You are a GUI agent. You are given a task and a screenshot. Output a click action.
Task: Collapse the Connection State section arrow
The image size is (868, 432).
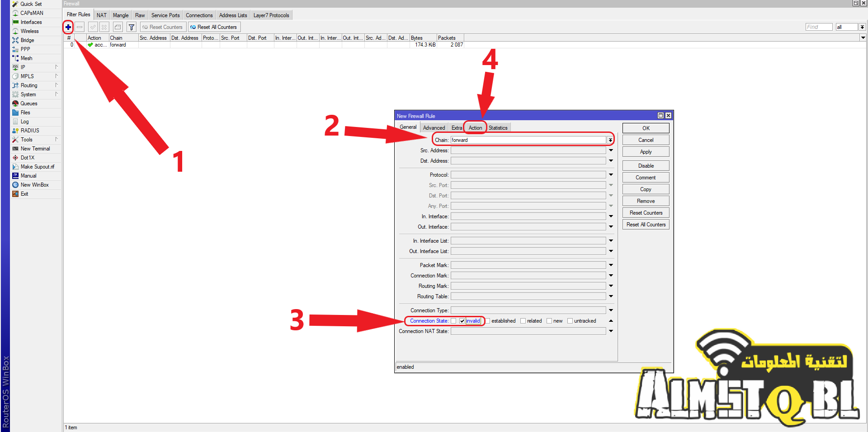pos(611,321)
